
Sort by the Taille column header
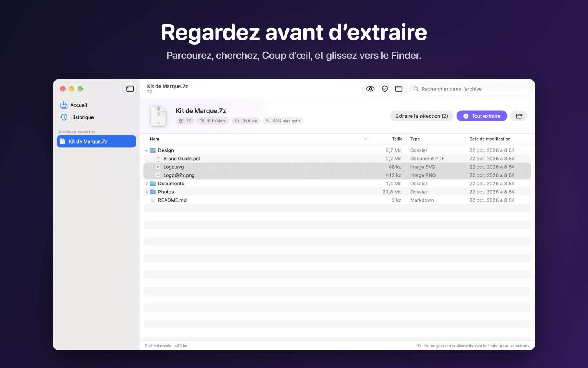397,139
